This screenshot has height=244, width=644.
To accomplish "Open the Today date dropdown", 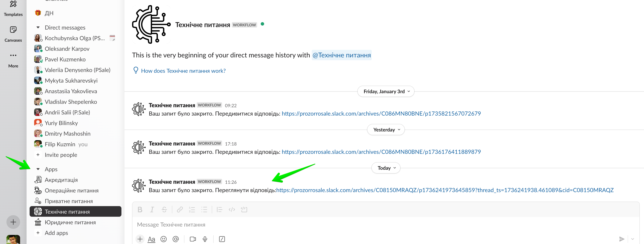I will tap(386, 168).
